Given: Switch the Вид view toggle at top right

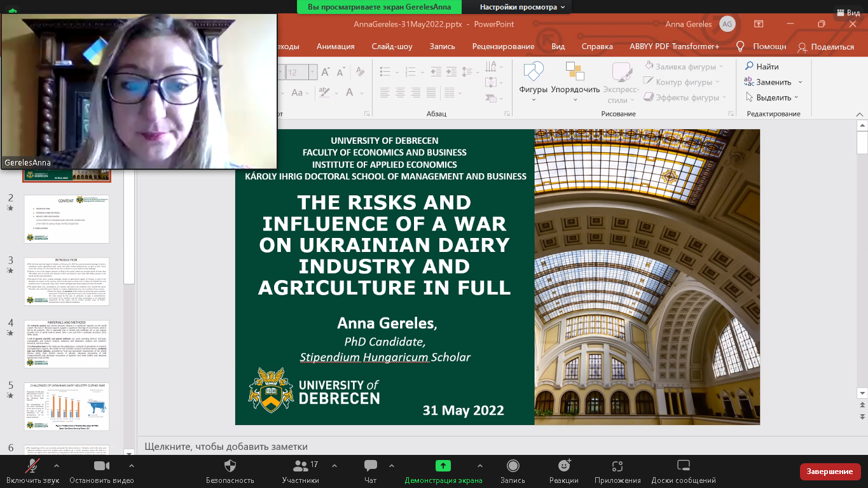Looking at the screenshot, I should [848, 12].
